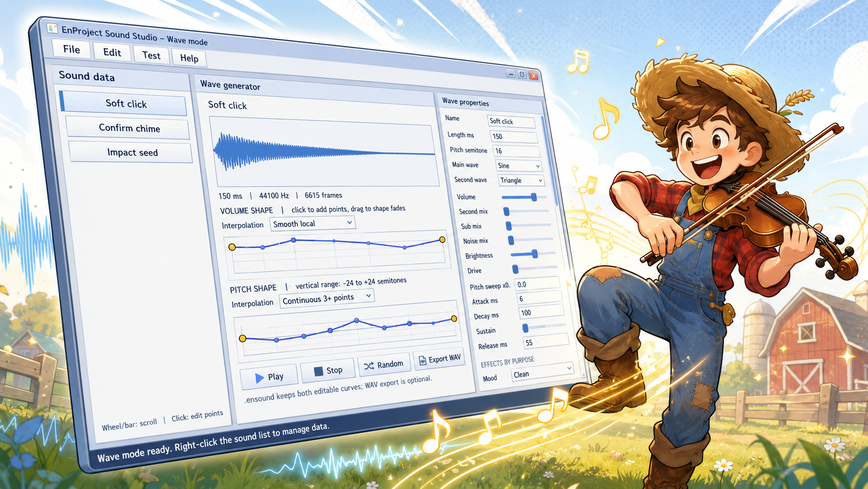Image resolution: width=868 pixels, height=489 pixels.
Task: Click the "Wheel/bar: scroll" hint text
Action: pyautogui.click(x=129, y=425)
